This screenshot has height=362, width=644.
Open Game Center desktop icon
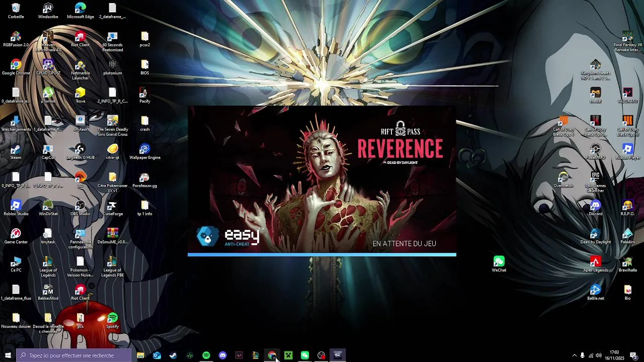click(x=16, y=236)
